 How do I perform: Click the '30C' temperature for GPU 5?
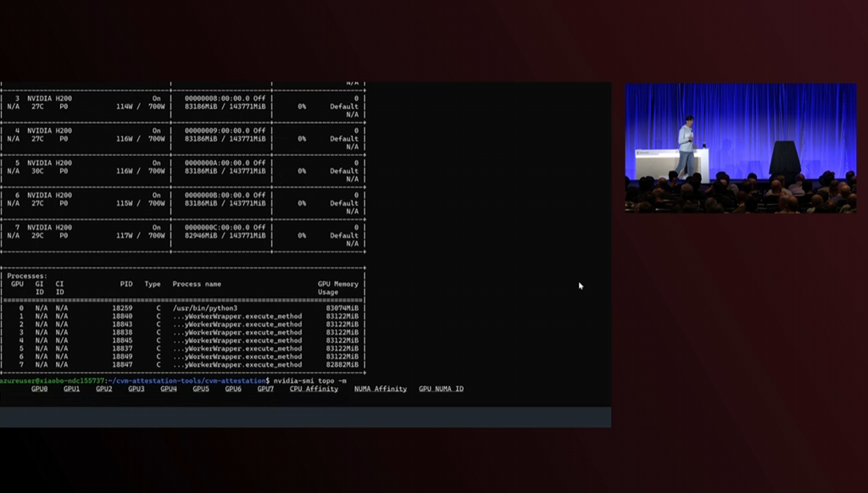coord(37,171)
